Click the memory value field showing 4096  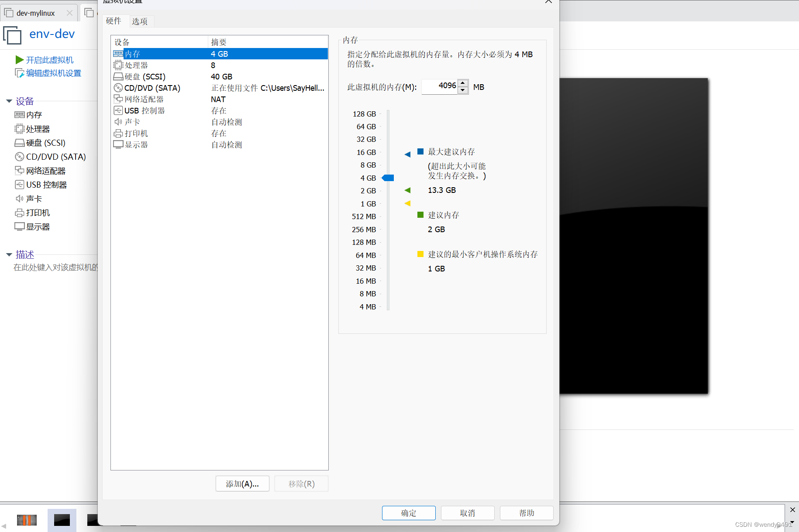[440, 86]
